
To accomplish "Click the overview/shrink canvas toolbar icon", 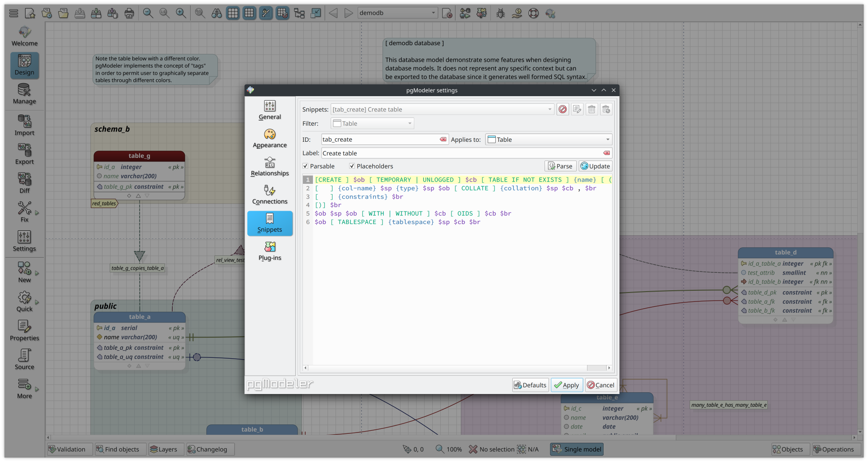I will 315,13.
